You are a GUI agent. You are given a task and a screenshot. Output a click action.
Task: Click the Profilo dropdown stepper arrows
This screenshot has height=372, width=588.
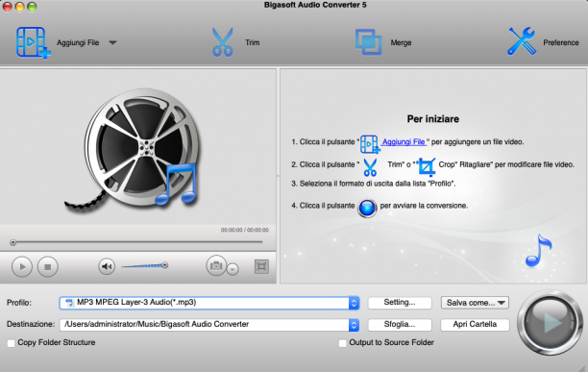[354, 303]
